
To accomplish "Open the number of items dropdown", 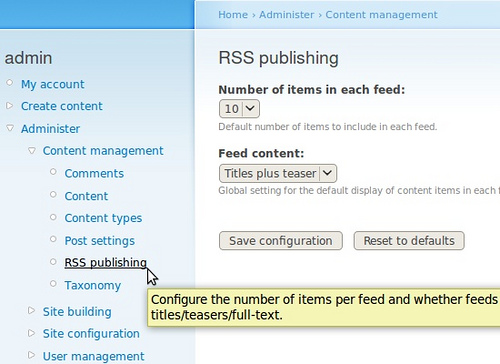I will coord(239,109).
